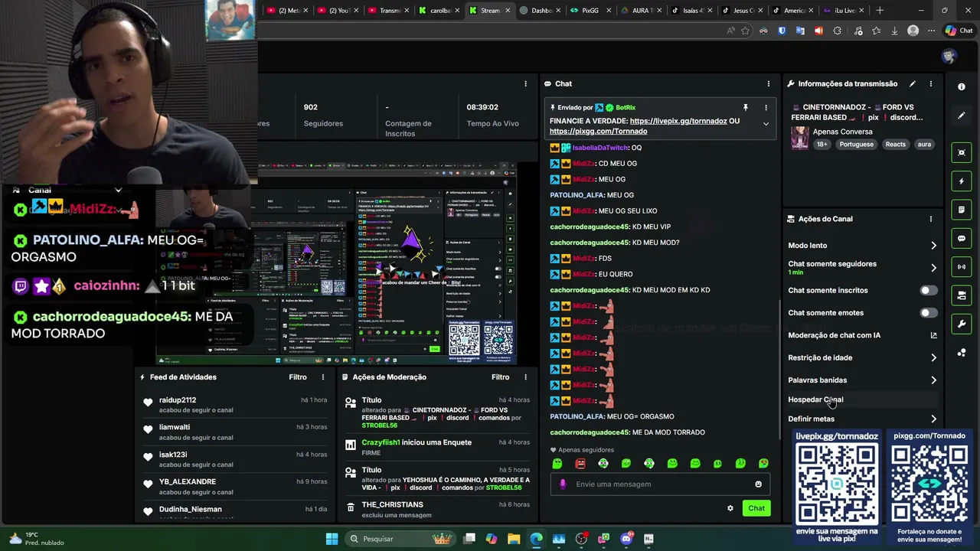
Task: Open the pixgg.com/Tornnado link
Action: pyautogui.click(x=598, y=132)
